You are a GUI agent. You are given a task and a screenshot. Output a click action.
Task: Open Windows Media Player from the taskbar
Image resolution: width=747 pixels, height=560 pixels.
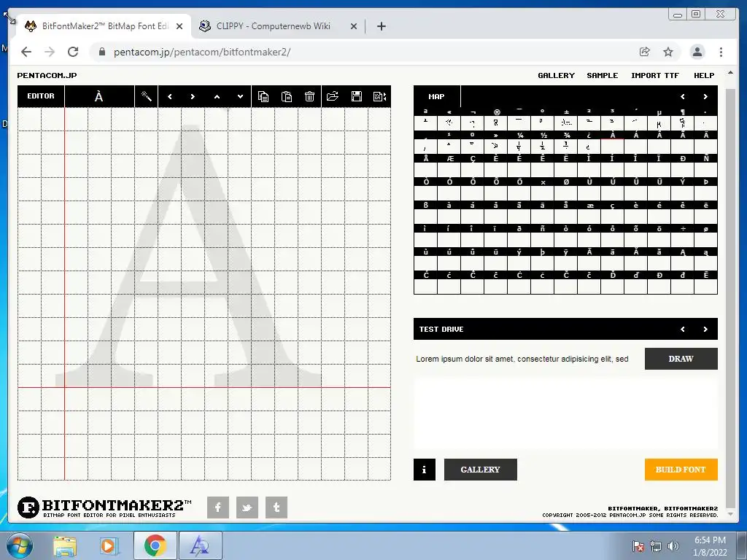108,545
